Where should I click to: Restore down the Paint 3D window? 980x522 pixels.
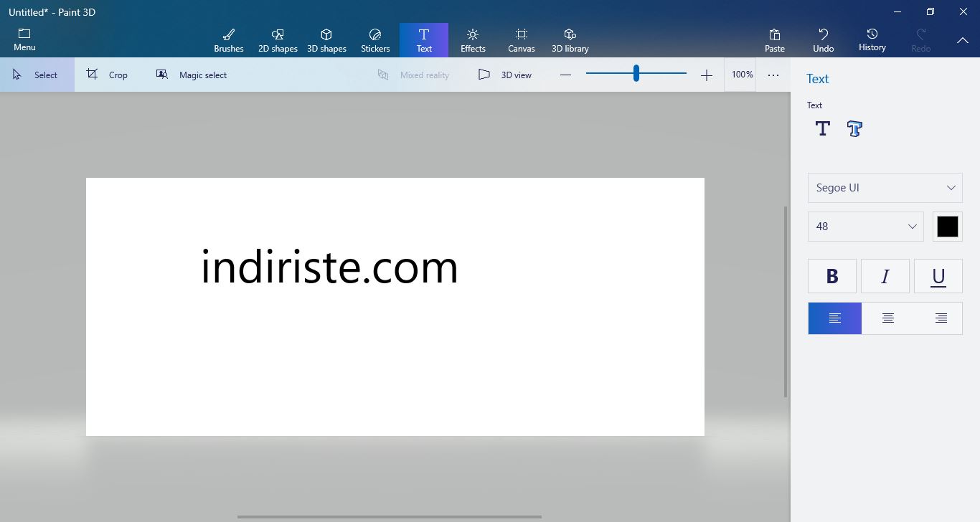click(930, 11)
